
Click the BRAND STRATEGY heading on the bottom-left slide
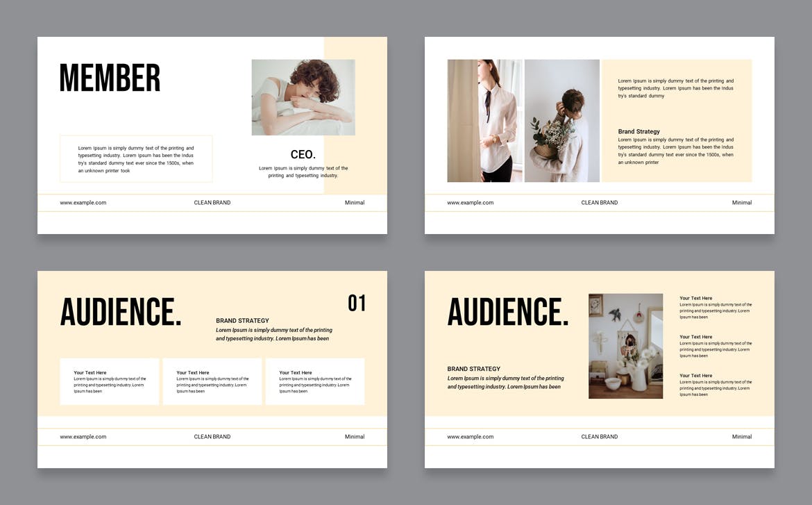(242, 321)
